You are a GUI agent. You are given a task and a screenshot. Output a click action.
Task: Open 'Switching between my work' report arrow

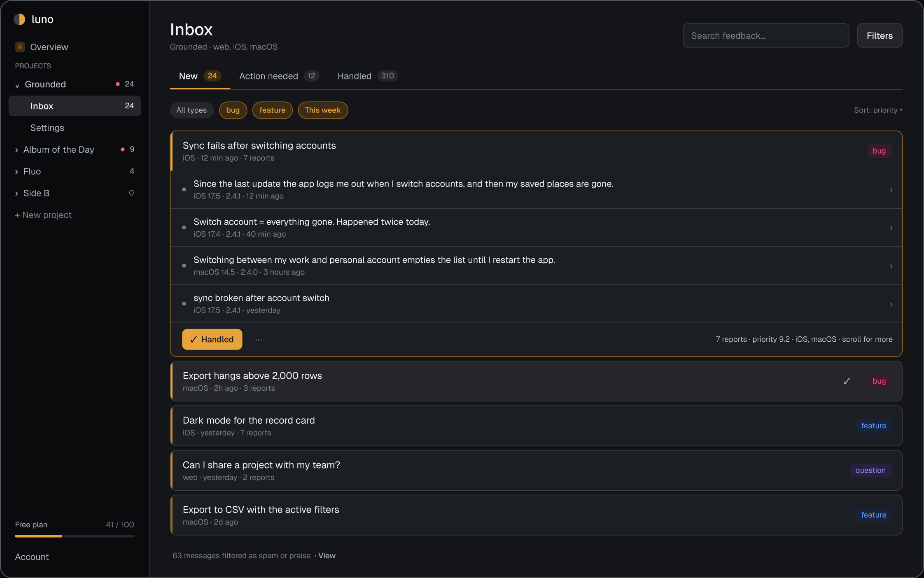click(891, 266)
